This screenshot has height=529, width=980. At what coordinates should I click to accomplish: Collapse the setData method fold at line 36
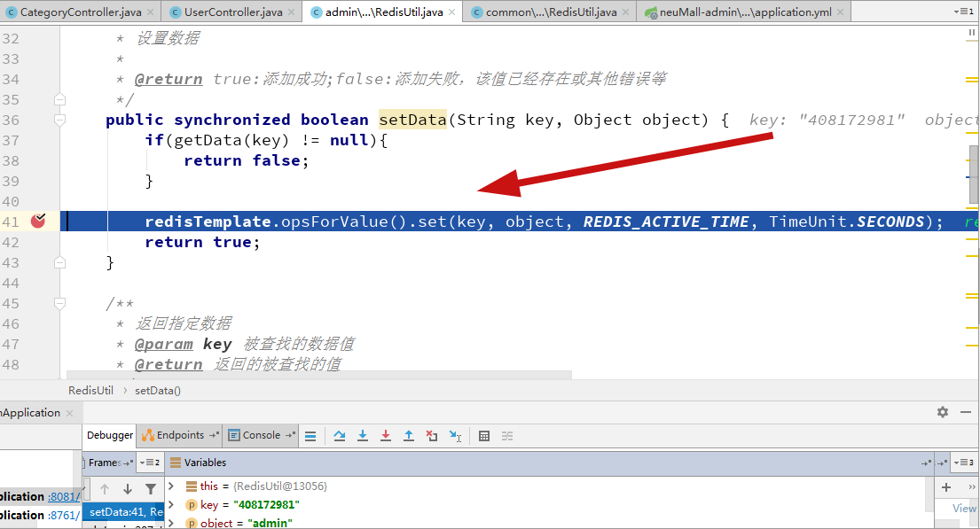60,120
